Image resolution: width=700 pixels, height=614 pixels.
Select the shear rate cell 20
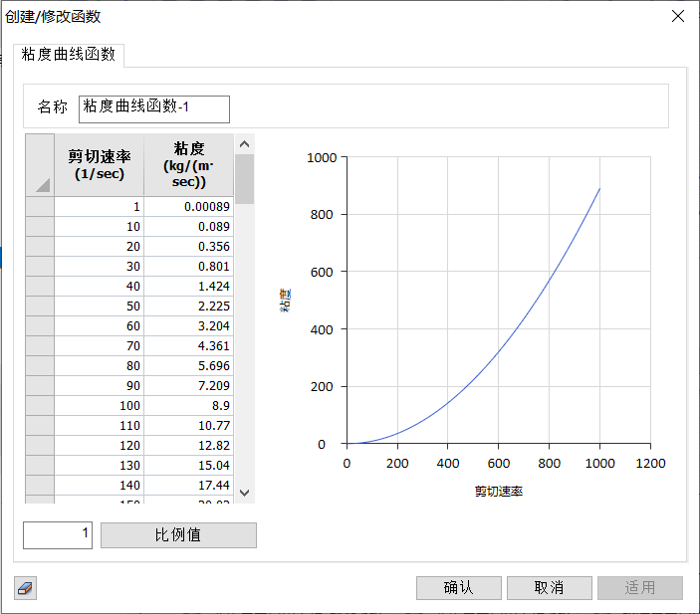click(100, 247)
